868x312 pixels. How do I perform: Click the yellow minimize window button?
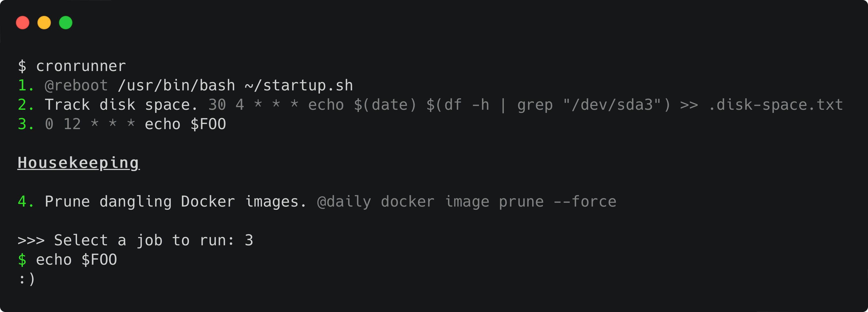click(44, 23)
